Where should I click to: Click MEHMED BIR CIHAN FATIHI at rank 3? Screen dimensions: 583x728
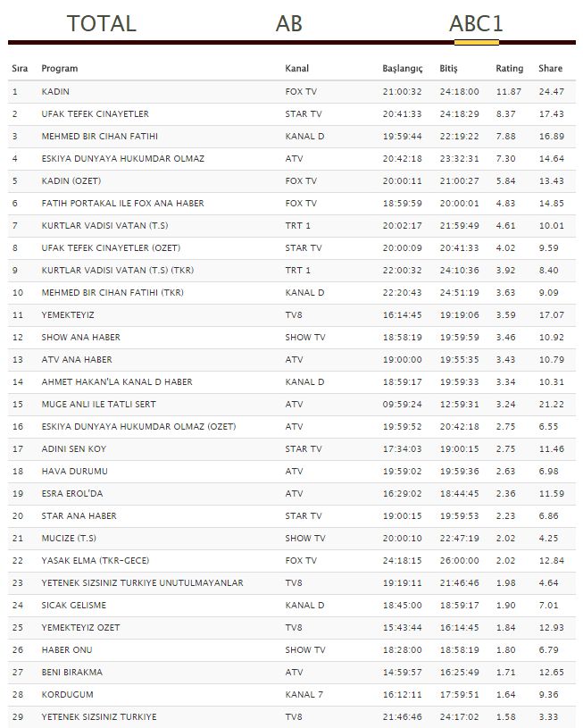100,136
